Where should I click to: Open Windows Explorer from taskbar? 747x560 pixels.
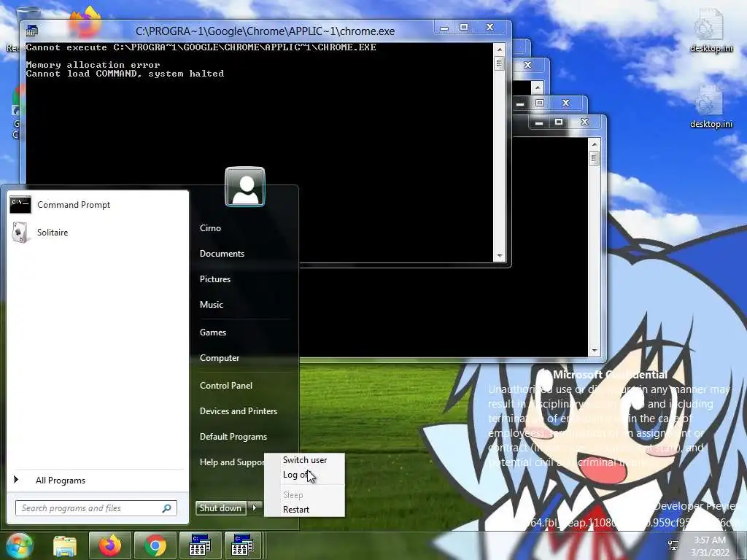coord(65,545)
